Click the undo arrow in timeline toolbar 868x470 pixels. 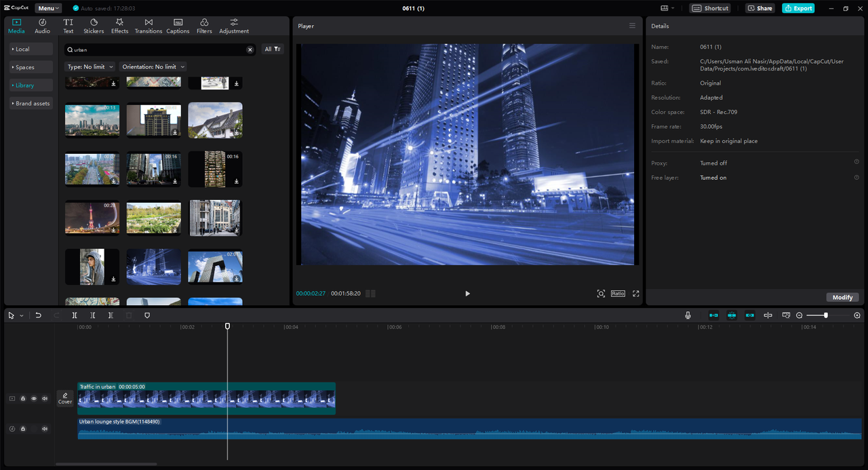pyautogui.click(x=39, y=315)
